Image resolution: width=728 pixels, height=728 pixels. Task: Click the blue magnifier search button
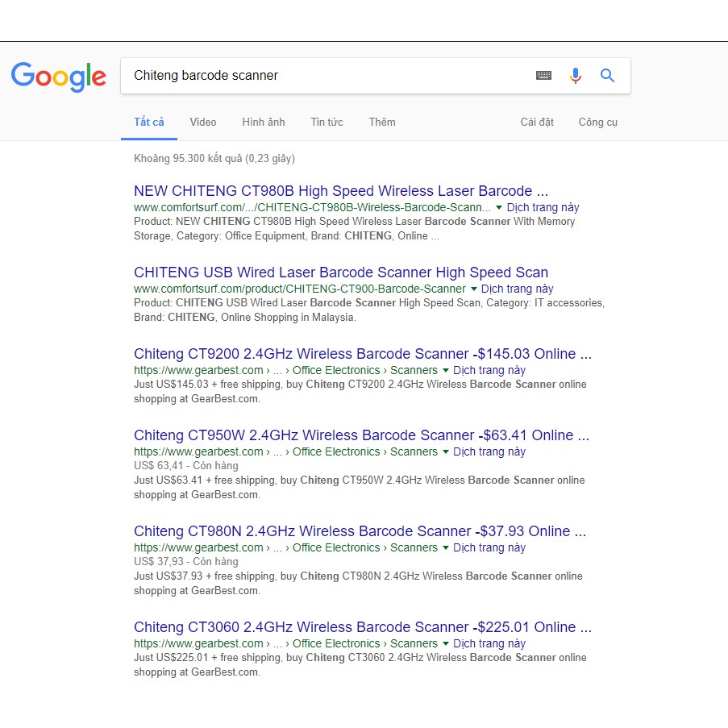[607, 76]
